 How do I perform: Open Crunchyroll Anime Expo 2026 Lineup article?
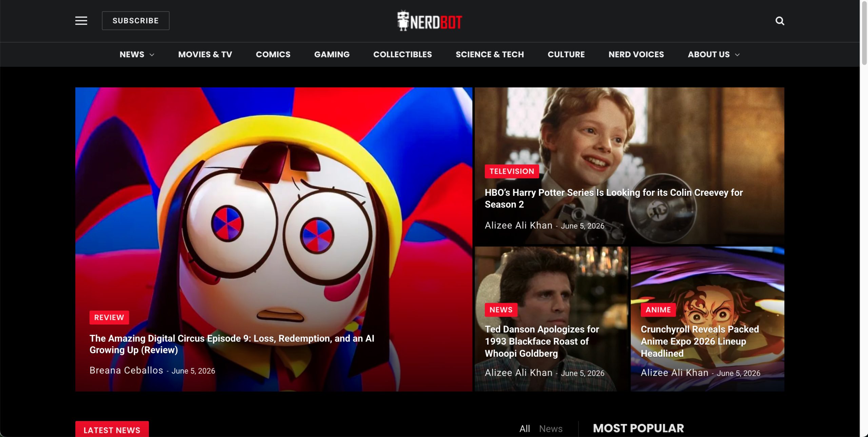pos(699,341)
